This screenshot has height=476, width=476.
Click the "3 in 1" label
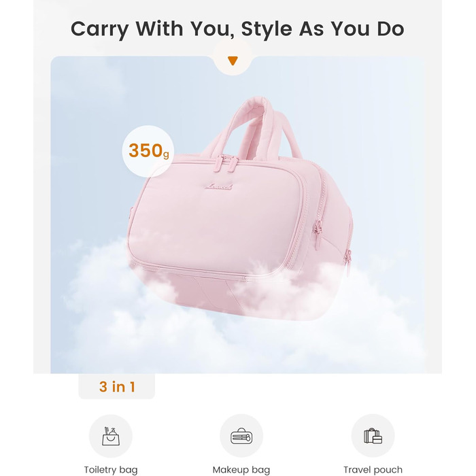[x=117, y=387]
